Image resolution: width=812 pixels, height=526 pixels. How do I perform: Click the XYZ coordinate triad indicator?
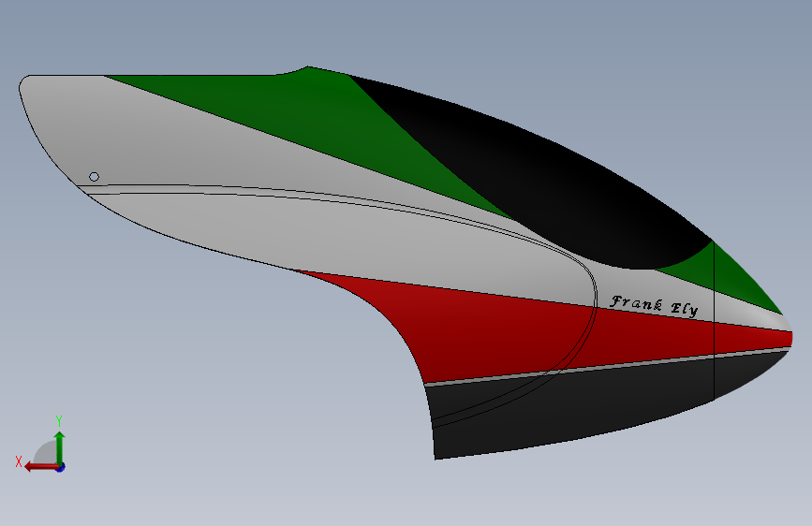click(x=42, y=446)
